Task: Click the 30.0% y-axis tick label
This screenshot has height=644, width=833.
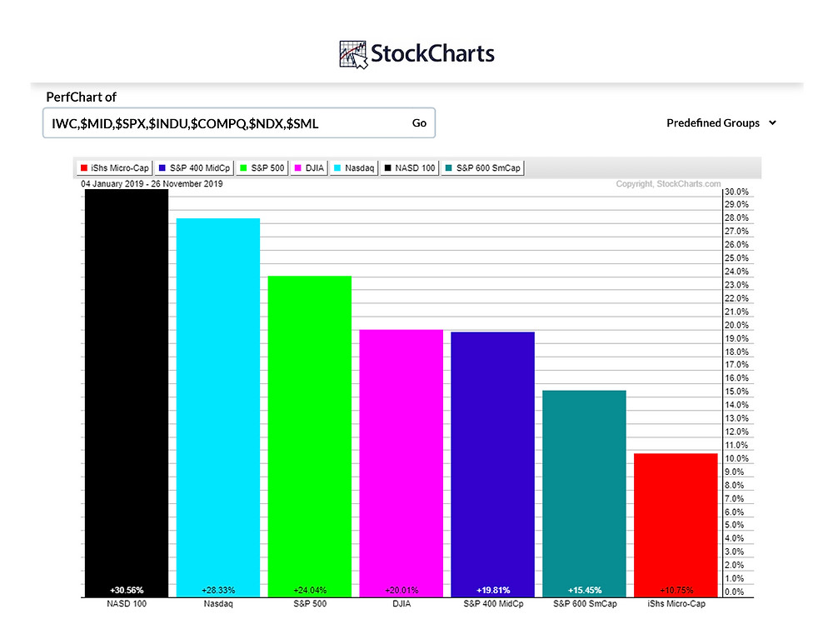Action: [737, 192]
